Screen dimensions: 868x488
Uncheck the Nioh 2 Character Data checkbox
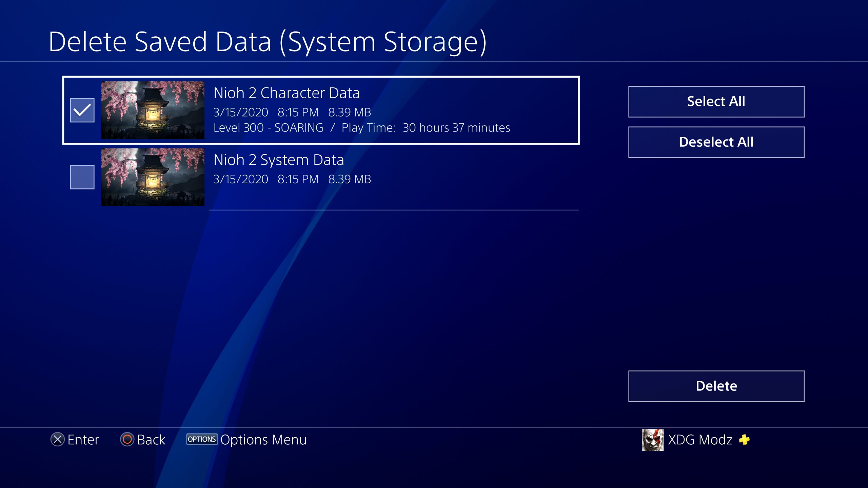click(82, 110)
